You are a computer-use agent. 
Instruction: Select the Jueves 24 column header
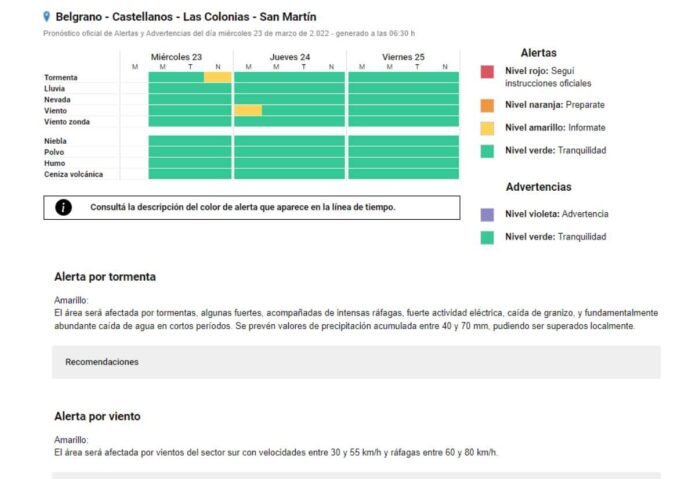(289, 57)
